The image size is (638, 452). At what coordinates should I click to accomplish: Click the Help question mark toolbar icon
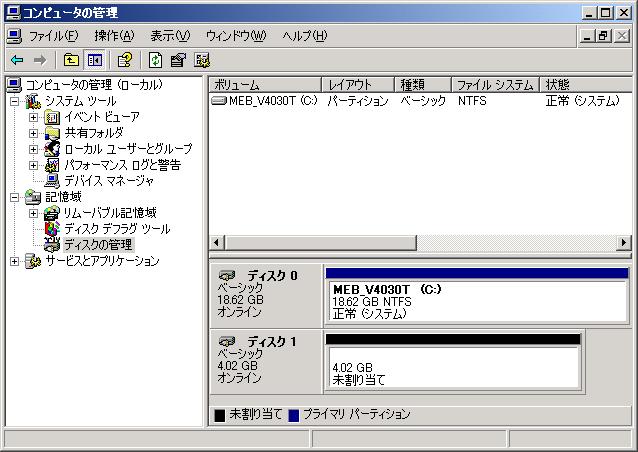point(125,60)
